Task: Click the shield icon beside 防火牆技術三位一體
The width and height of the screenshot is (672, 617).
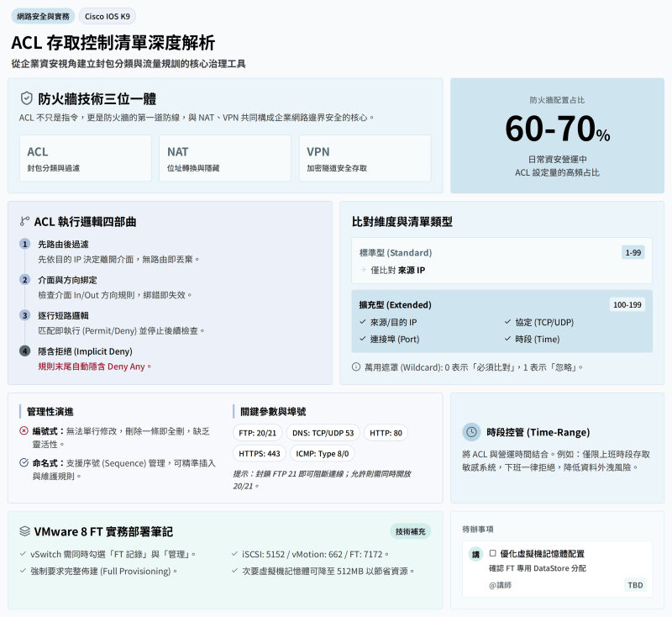Action: pos(27,98)
